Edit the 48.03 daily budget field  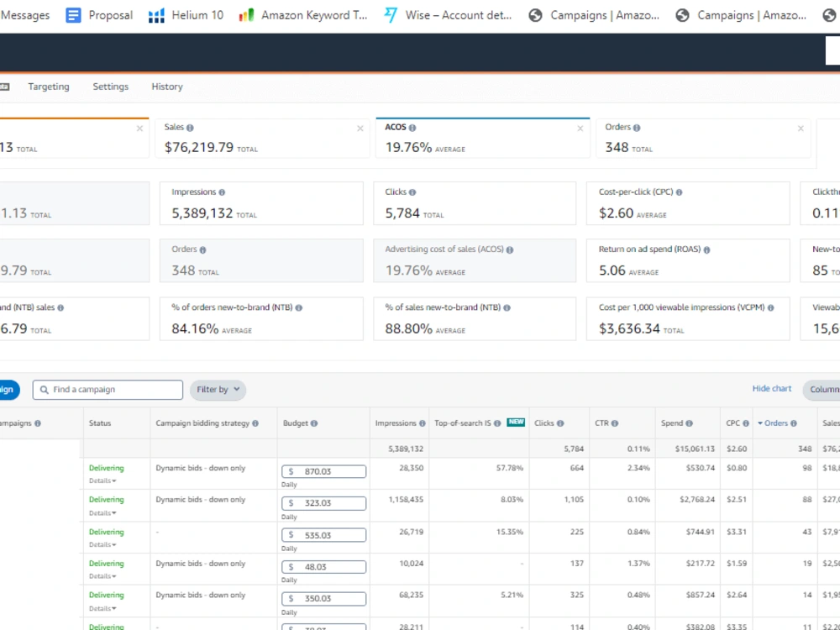click(x=324, y=567)
